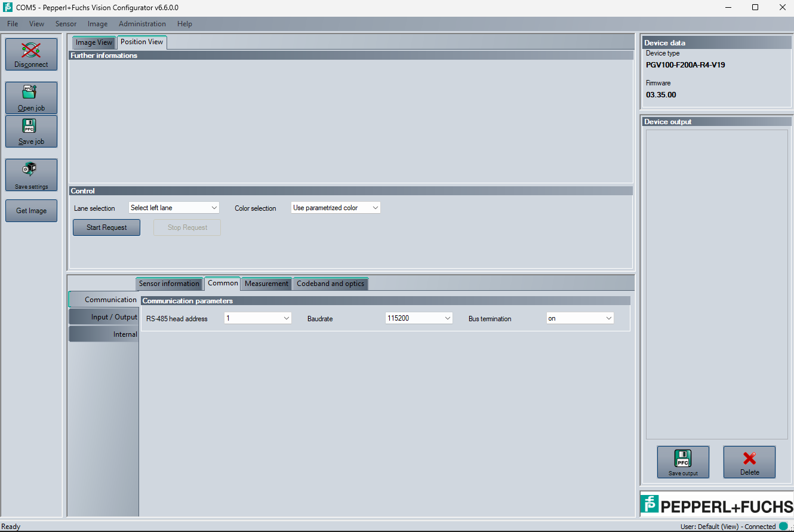
Task: Click the Save settings icon button
Action: point(31,175)
